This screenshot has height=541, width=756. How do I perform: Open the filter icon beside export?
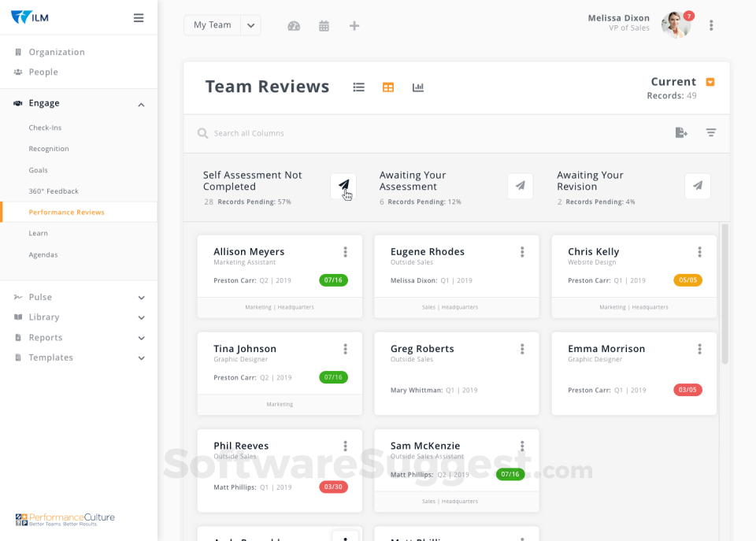pyautogui.click(x=710, y=132)
